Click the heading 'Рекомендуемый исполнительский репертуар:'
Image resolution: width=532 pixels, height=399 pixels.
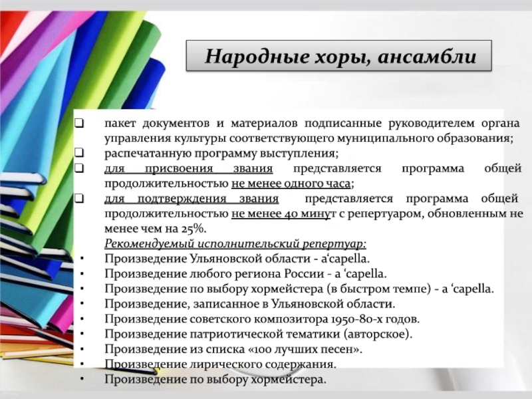click(235, 243)
